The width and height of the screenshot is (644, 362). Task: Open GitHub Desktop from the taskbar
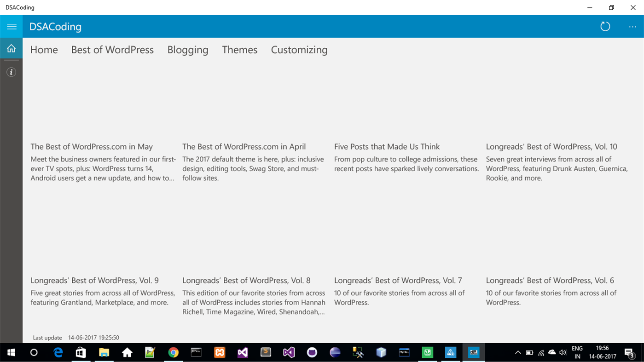pos(312,352)
